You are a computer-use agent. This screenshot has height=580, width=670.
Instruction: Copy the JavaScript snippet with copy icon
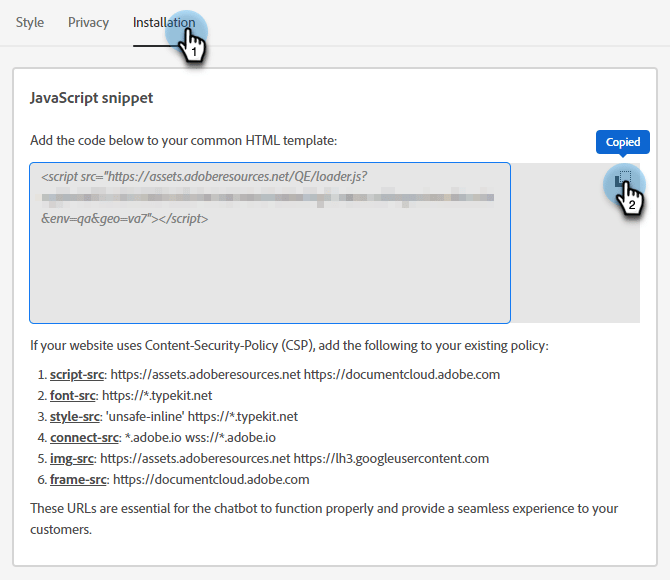coord(623,180)
